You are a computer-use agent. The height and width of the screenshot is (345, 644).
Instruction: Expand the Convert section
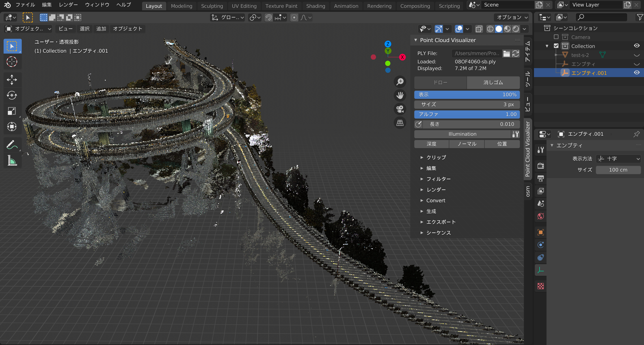[436, 201]
